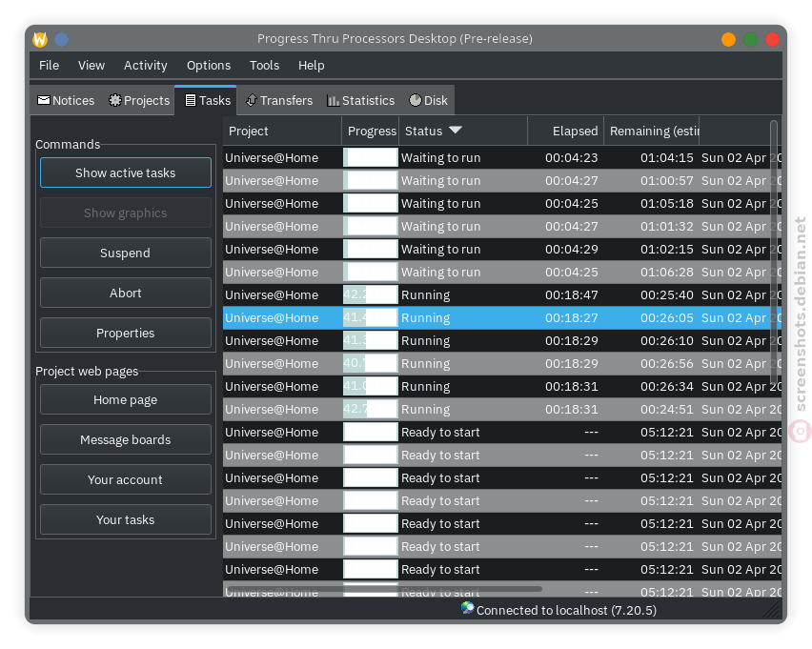Viewport: 812px width, 649px height.
Task: Click the orange minimize window button
Action: [728, 39]
